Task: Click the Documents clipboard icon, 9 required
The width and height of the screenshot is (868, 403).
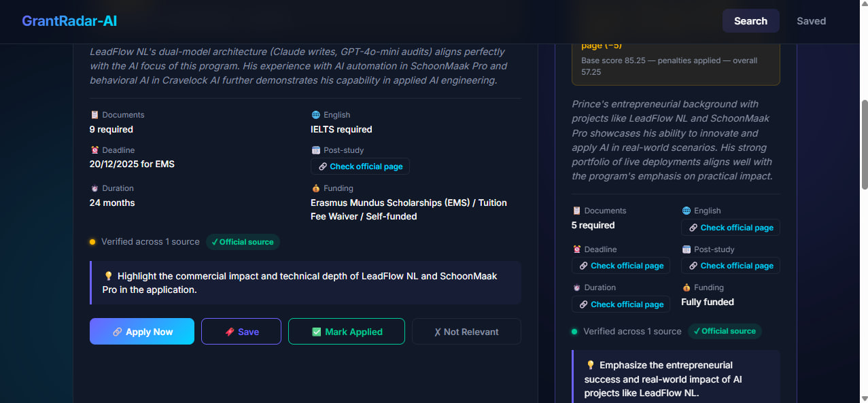Action: pyautogui.click(x=94, y=115)
